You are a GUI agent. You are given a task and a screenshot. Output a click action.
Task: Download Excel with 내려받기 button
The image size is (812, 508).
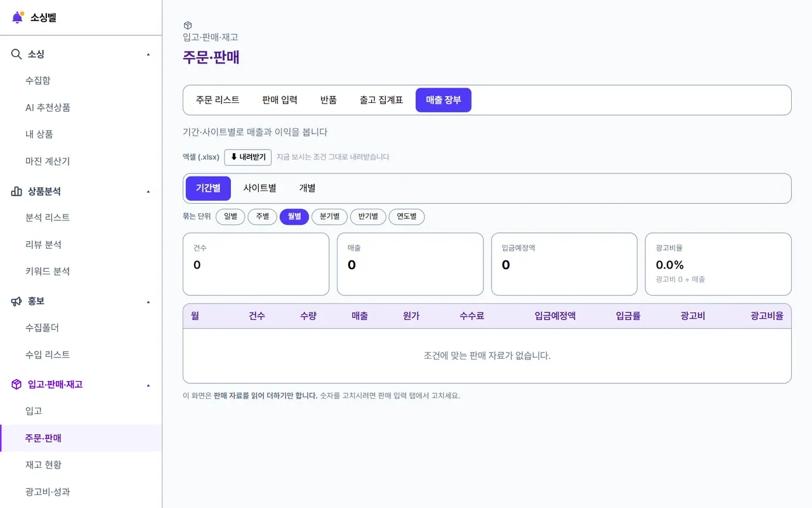coord(248,157)
